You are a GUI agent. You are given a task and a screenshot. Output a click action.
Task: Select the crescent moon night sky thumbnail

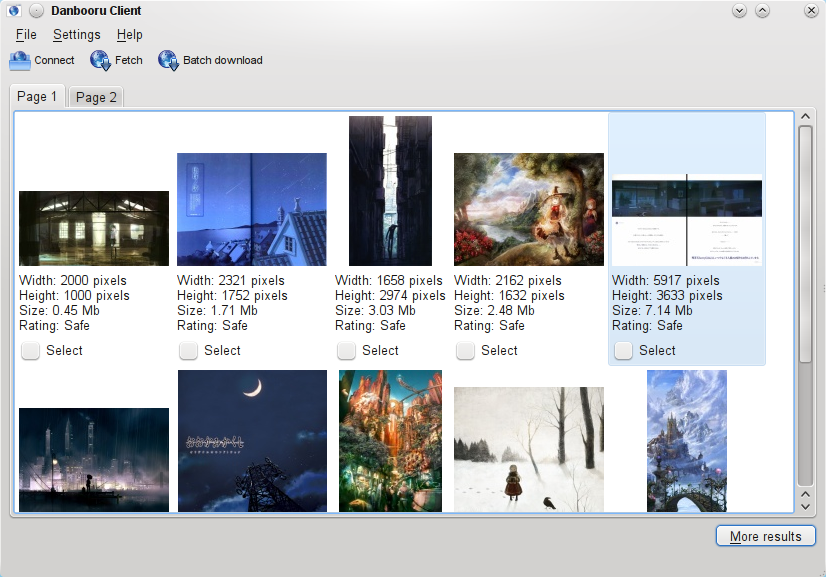pyautogui.click(x=252, y=440)
